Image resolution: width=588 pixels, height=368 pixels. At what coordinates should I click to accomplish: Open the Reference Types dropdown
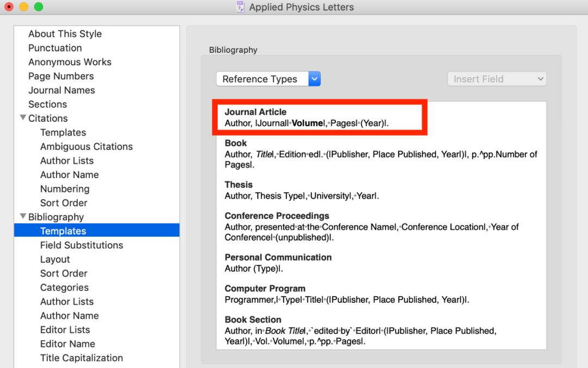point(268,79)
